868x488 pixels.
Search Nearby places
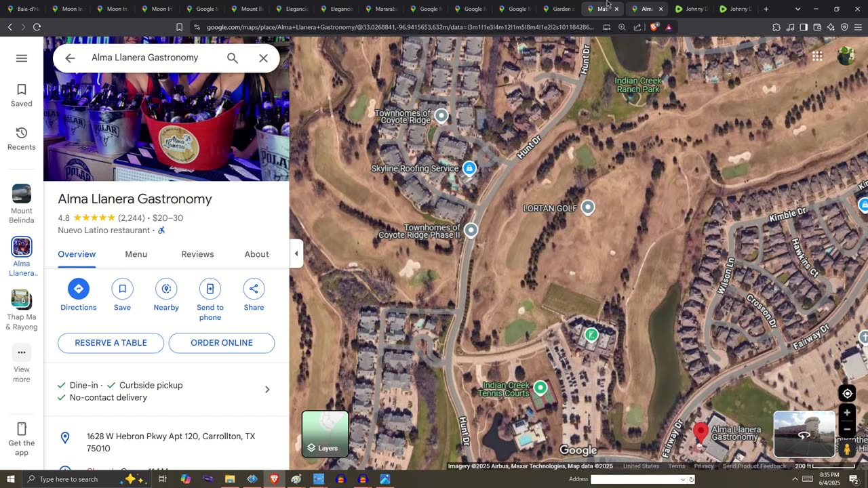coord(166,296)
